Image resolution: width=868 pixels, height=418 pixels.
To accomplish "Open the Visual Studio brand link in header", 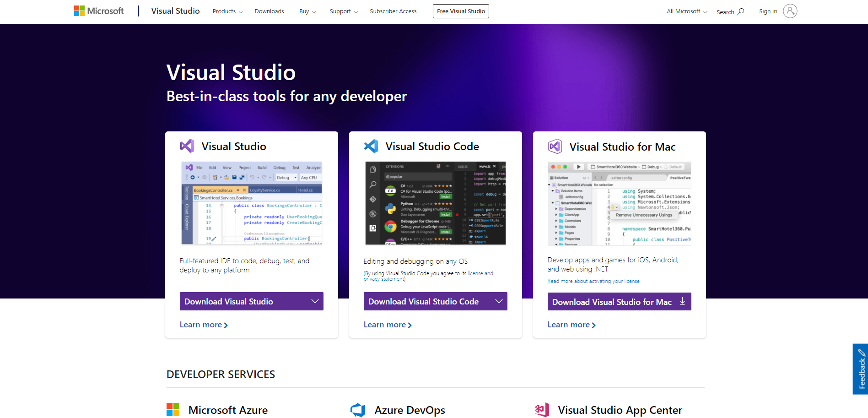I will pyautogui.click(x=175, y=11).
